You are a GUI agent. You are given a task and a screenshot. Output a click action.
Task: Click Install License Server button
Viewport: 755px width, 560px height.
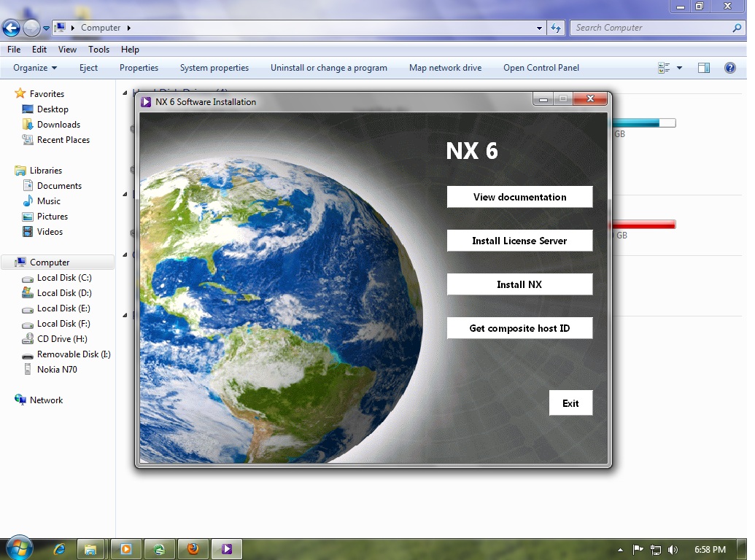click(519, 241)
